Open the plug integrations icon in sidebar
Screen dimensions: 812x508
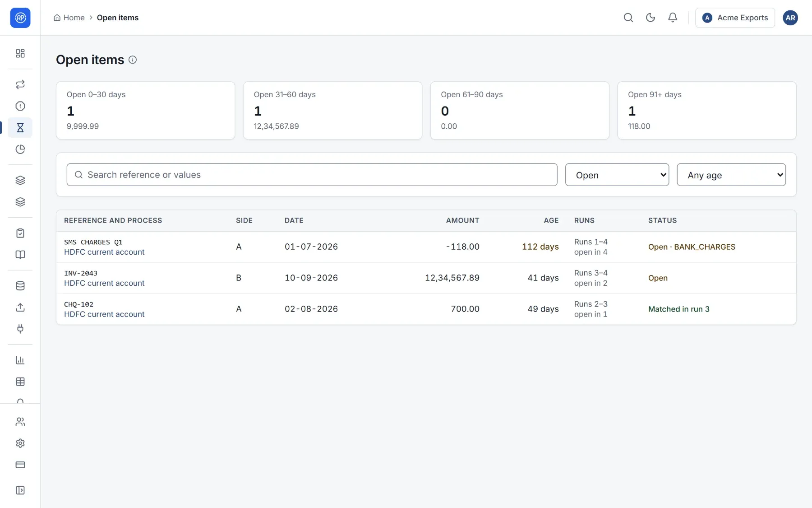tap(20, 329)
